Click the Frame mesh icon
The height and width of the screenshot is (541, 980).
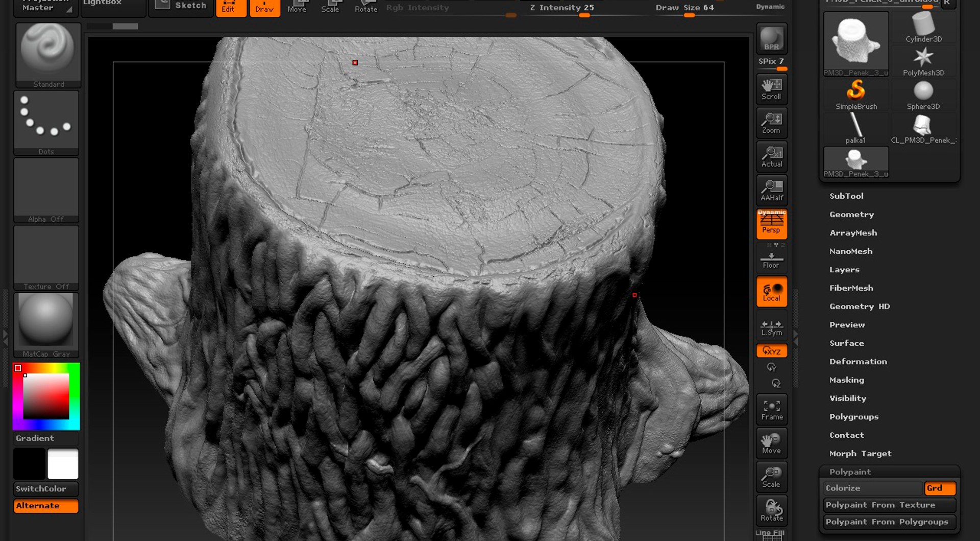pyautogui.click(x=771, y=409)
